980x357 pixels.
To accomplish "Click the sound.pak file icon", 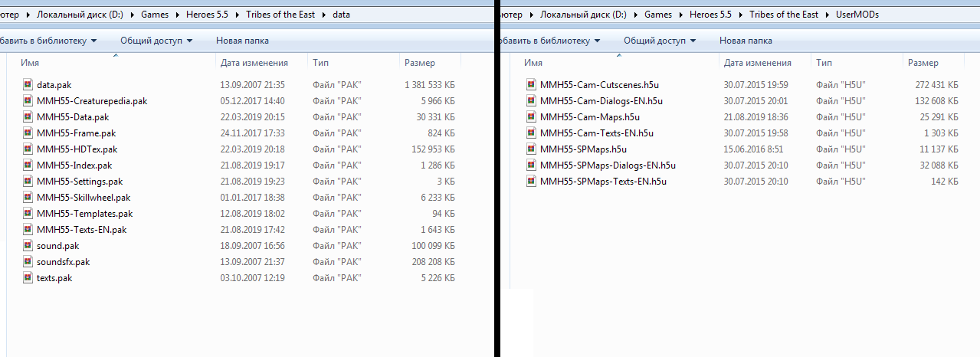I will click(28, 246).
